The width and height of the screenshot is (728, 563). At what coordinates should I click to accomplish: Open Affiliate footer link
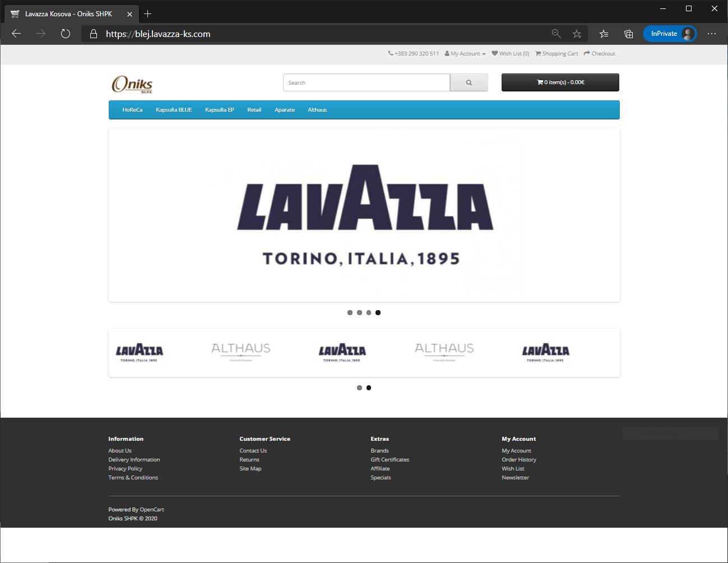[x=380, y=469]
